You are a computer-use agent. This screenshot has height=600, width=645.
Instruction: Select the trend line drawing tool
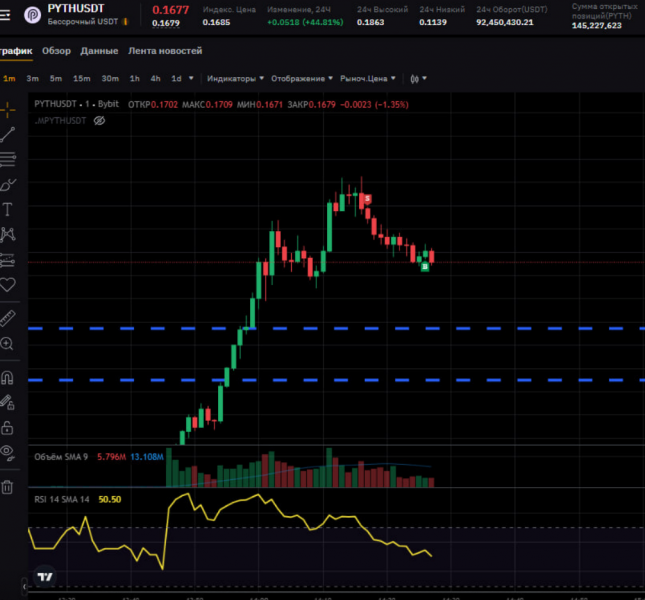(x=7, y=134)
